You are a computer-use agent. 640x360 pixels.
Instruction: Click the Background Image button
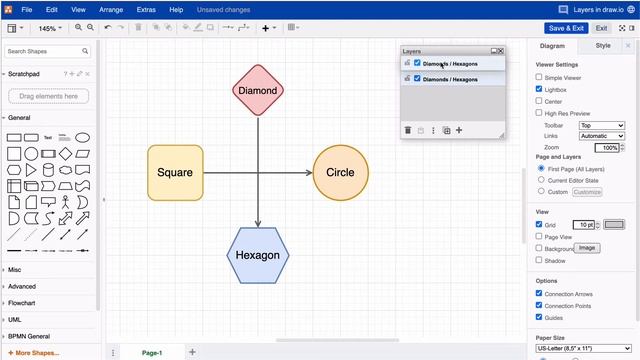[x=587, y=248]
